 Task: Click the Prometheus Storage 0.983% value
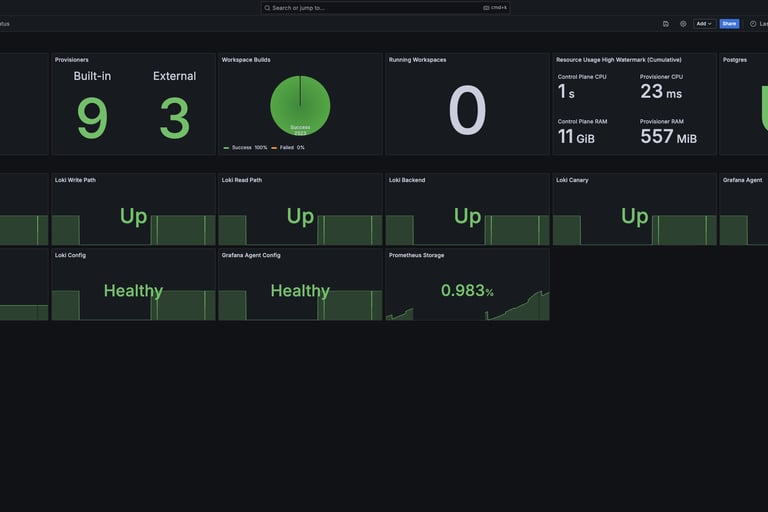pyautogui.click(x=467, y=291)
